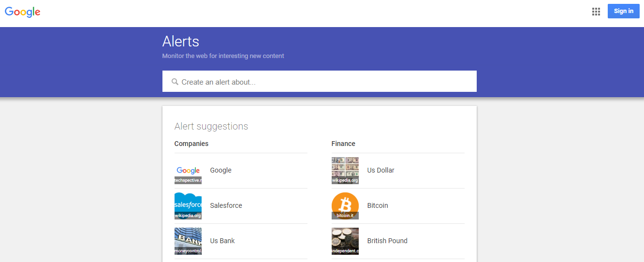The height and width of the screenshot is (262, 644).
Task: Choose the Bitcoin alert suggestion
Action: pos(378,205)
